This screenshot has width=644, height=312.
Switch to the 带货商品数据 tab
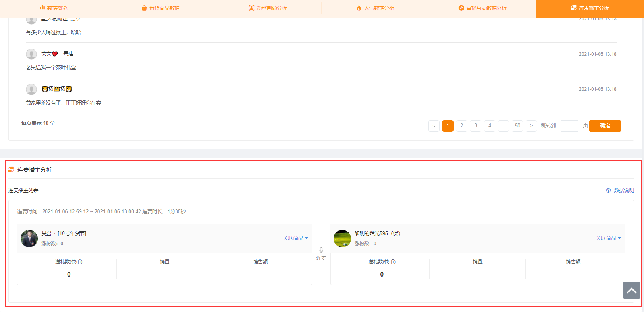[x=161, y=8]
